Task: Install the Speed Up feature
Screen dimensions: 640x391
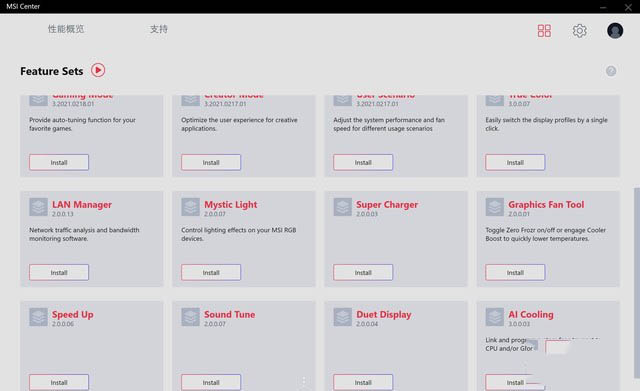Action: 59,382
